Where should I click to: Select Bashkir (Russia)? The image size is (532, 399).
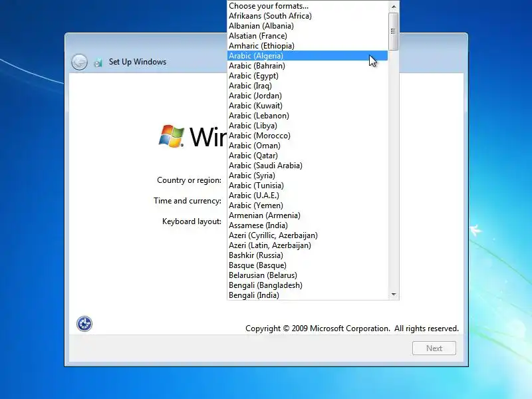tap(307, 255)
